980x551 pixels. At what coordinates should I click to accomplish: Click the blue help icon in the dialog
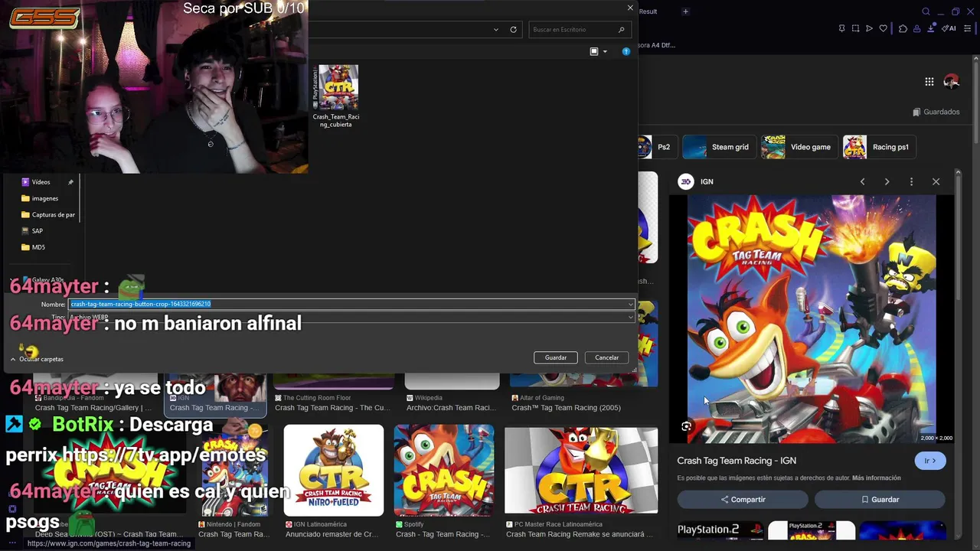[x=626, y=51]
